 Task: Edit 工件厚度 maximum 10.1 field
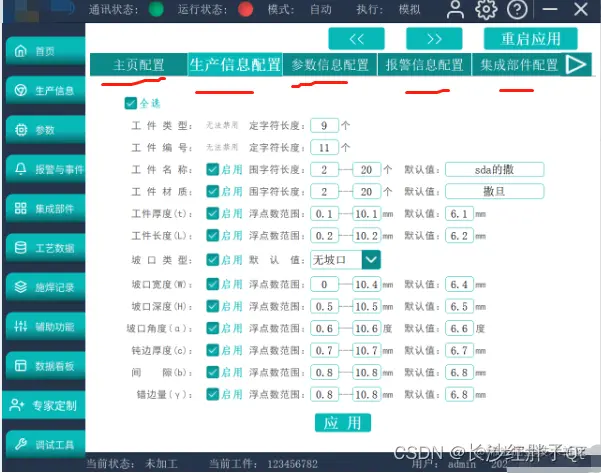[366, 214]
